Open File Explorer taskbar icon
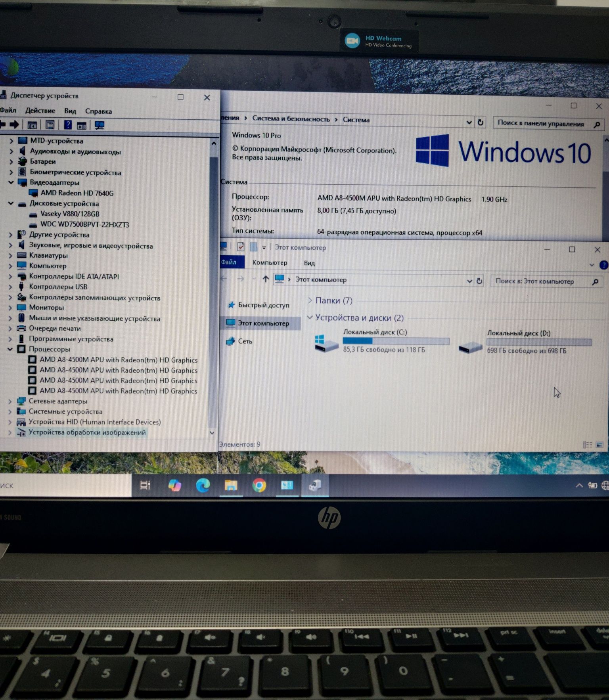This screenshot has width=609, height=700. [x=231, y=485]
